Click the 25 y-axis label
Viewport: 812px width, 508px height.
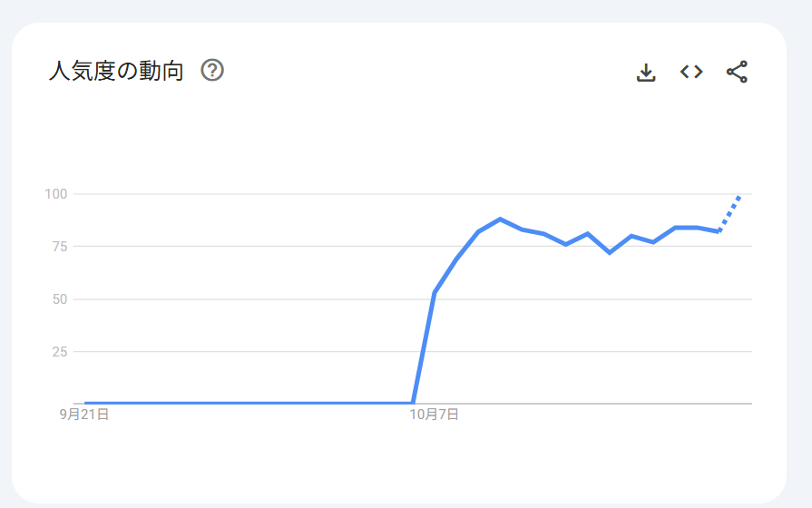coord(60,351)
